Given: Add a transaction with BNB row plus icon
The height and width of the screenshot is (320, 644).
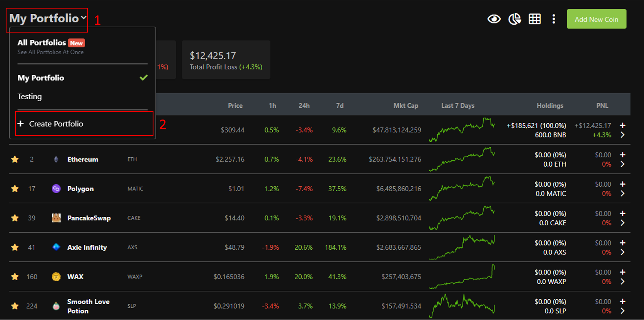Looking at the screenshot, I should pos(622,125).
